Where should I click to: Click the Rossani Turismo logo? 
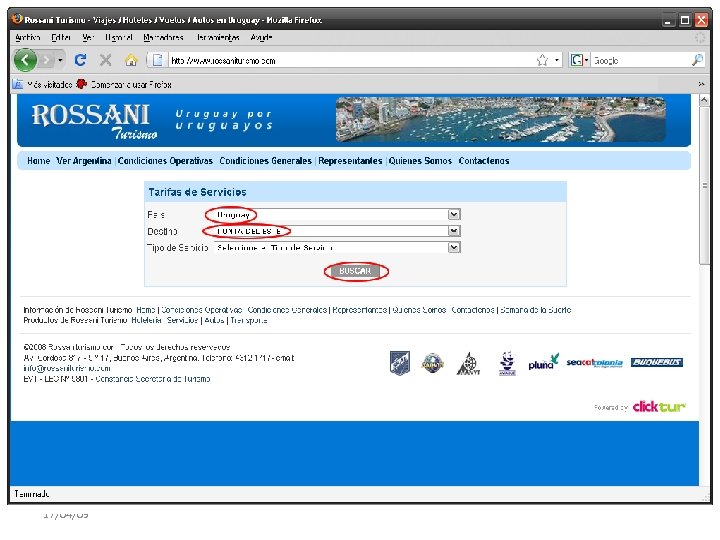(94, 121)
